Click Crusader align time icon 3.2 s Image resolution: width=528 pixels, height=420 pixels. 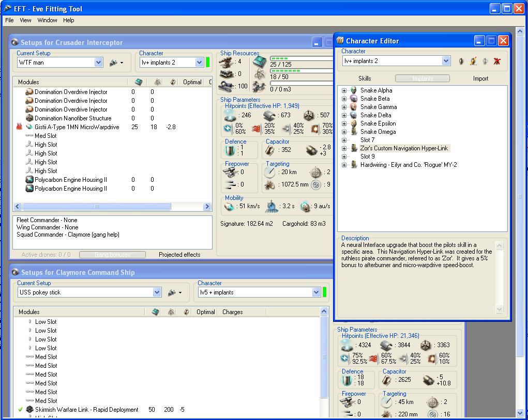[271, 207]
